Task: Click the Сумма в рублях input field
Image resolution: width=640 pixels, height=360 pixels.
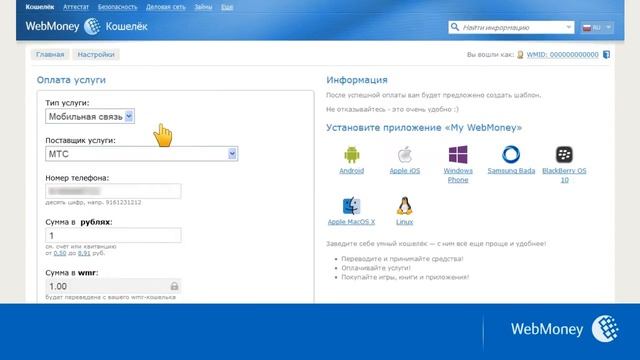Action: [x=113, y=236]
